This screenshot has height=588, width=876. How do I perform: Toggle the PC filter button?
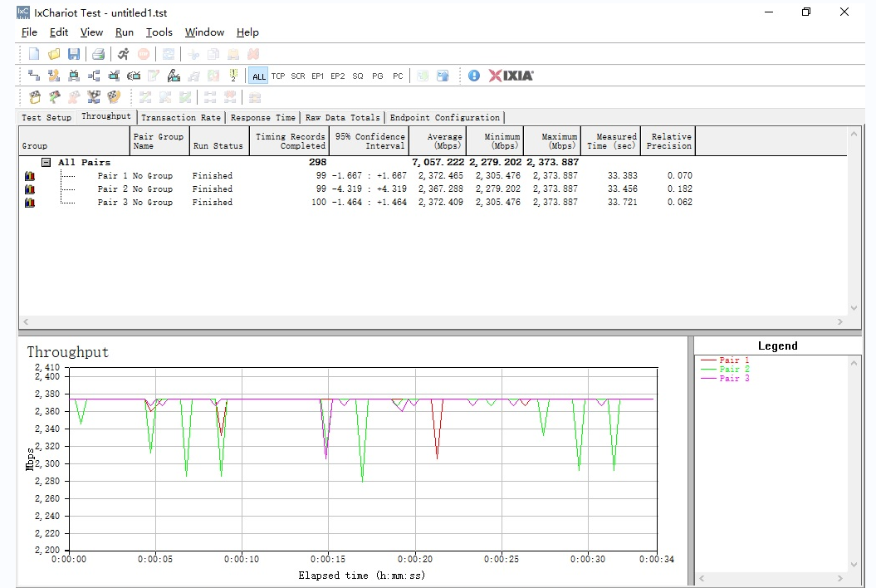(398, 76)
